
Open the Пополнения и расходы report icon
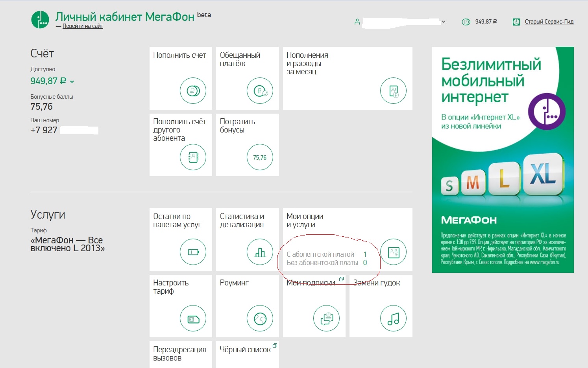tap(393, 91)
